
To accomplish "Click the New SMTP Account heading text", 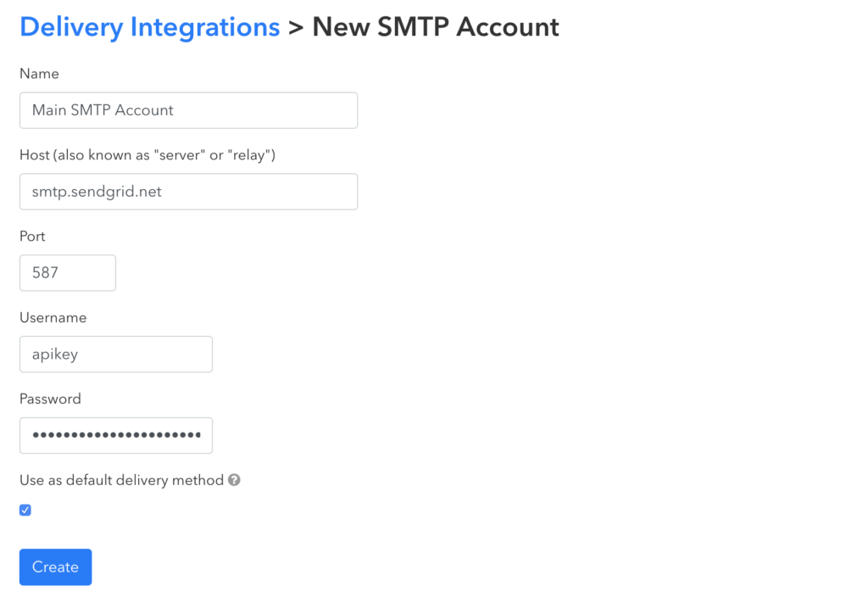I will tap(436, 27).
